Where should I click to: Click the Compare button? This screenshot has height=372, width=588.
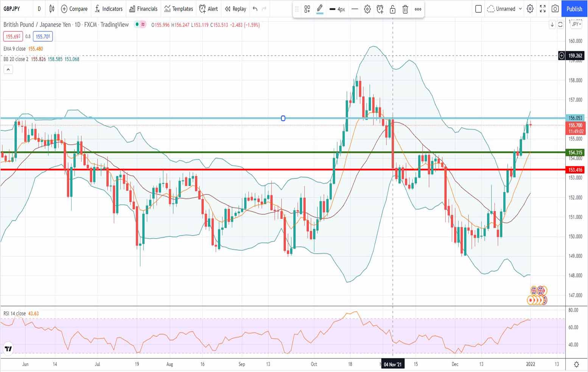74,9
